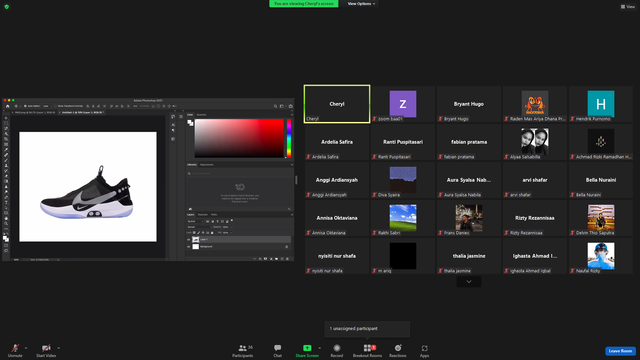
Task: Switch to the Adjustments tab
Action: pos(207,164)
